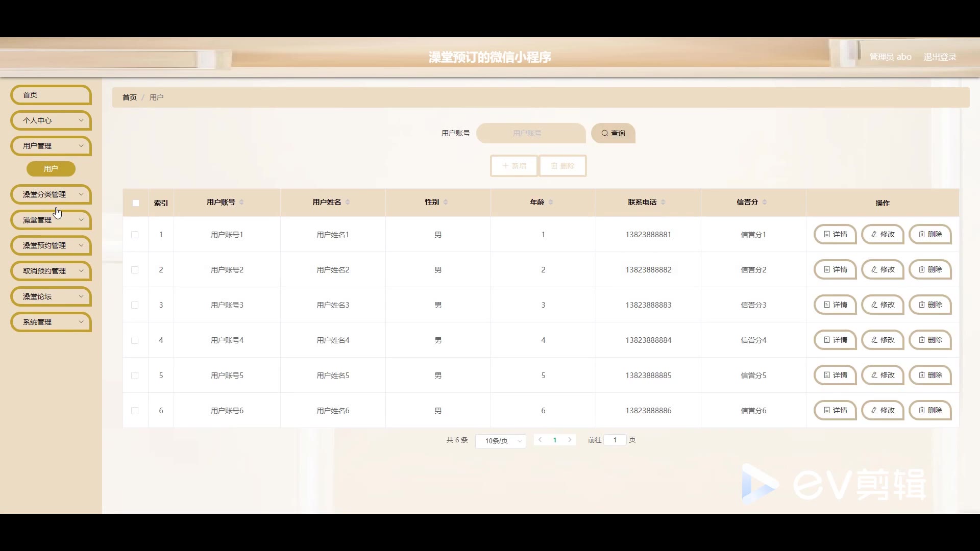Viewport: 980px width, 551px height.
Task: Sort the 年龄 column
Action: point(551,202)
